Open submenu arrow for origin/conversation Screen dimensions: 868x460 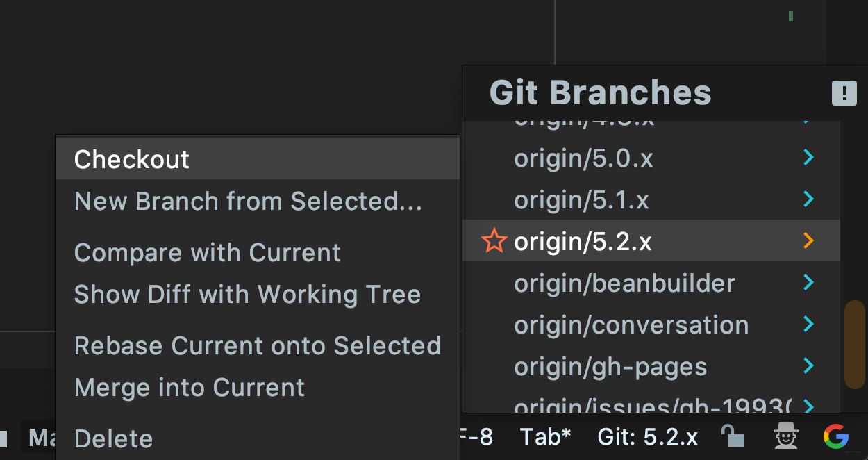(808, 324)
